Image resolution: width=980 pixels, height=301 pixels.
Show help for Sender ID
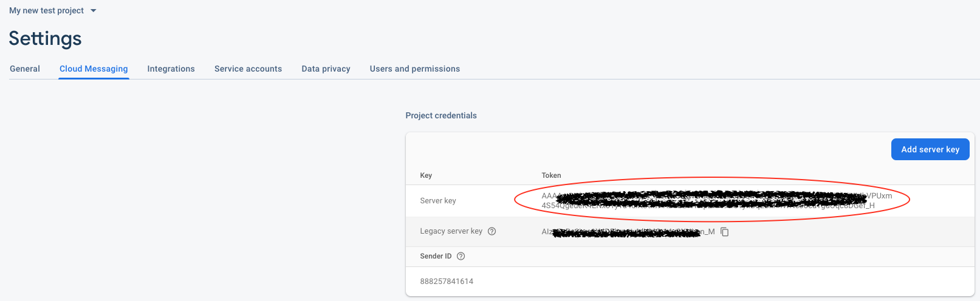point(461,256)
